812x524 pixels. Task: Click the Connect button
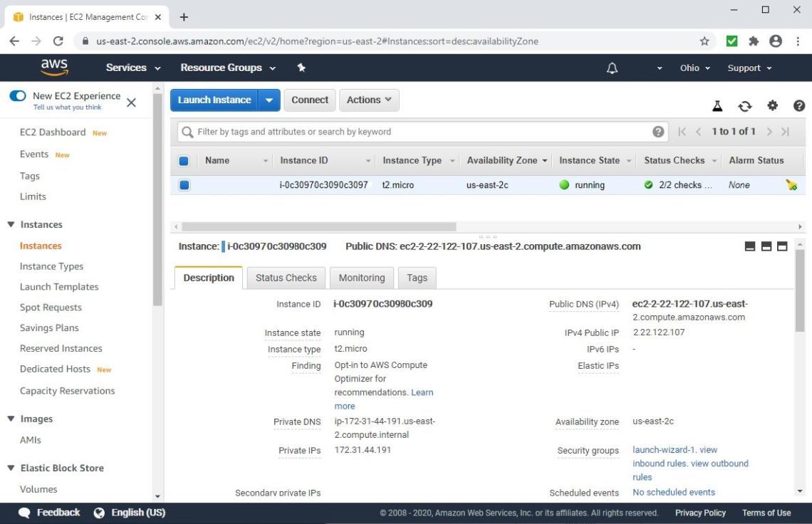tap(310, 100)
